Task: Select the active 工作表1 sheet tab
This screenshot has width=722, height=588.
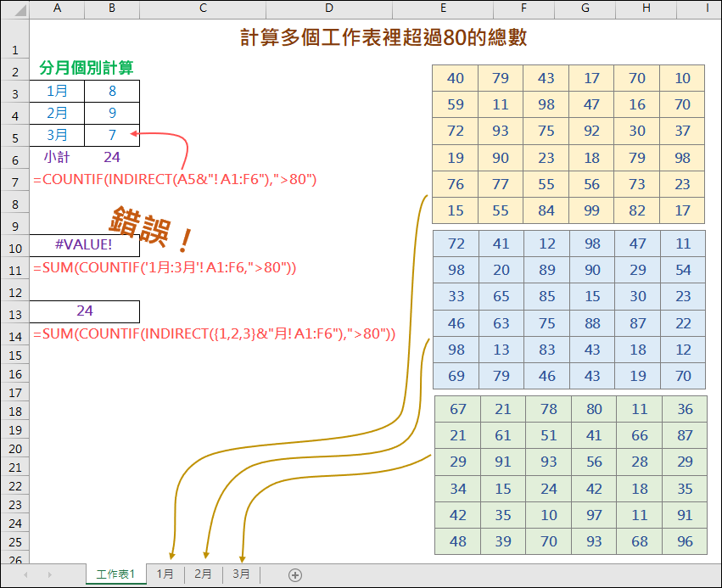Action: tap(116, 574)
